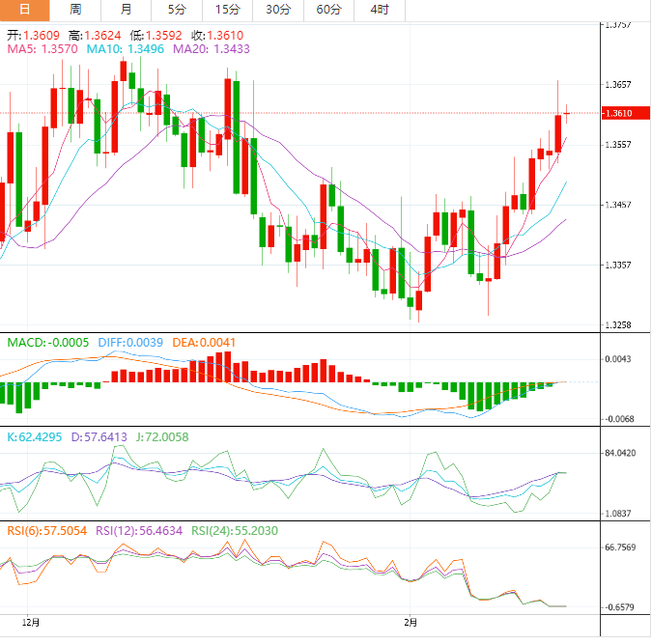
Task: Click the 1.3457 price axis label
Action: 618,205
